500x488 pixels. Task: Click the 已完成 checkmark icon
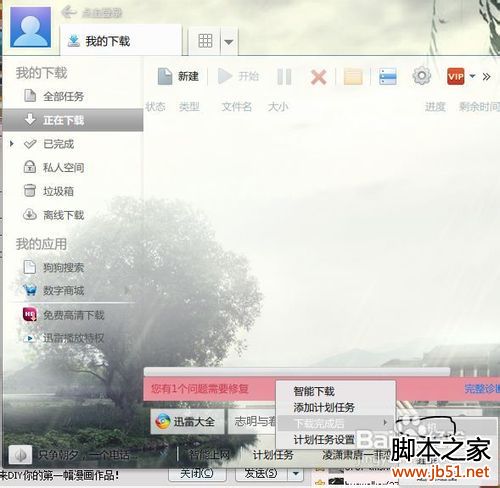(x=30, y=144)
